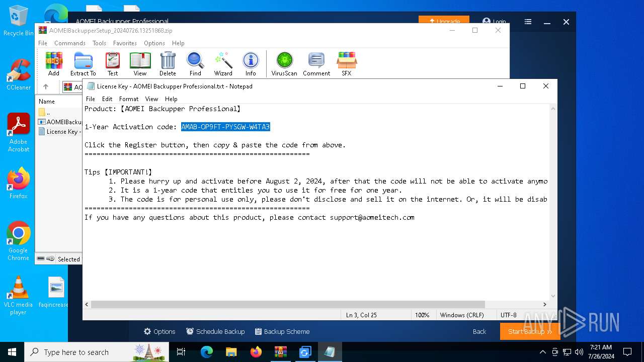Open WinRAR Tools menu
Screen dimensions: 644x362
click(x=99, y=43)
